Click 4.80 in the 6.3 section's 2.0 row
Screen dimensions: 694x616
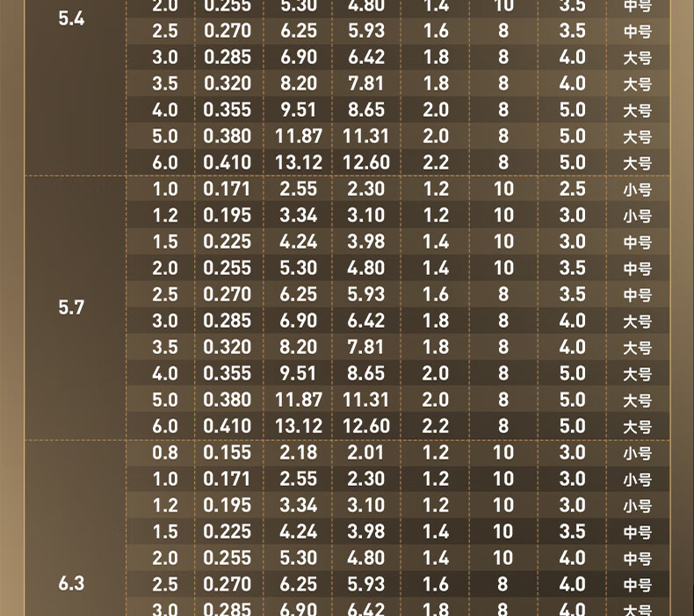365,558
